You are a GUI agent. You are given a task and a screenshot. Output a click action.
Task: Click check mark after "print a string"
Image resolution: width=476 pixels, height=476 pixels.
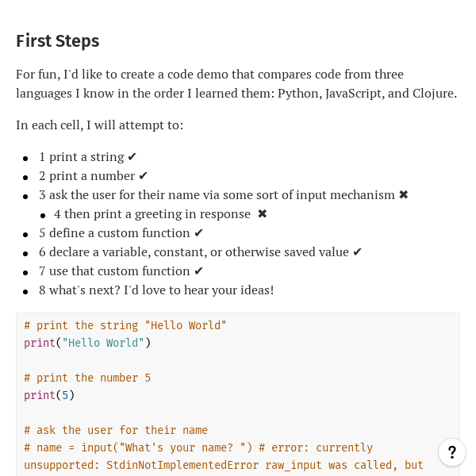point(132,157)
